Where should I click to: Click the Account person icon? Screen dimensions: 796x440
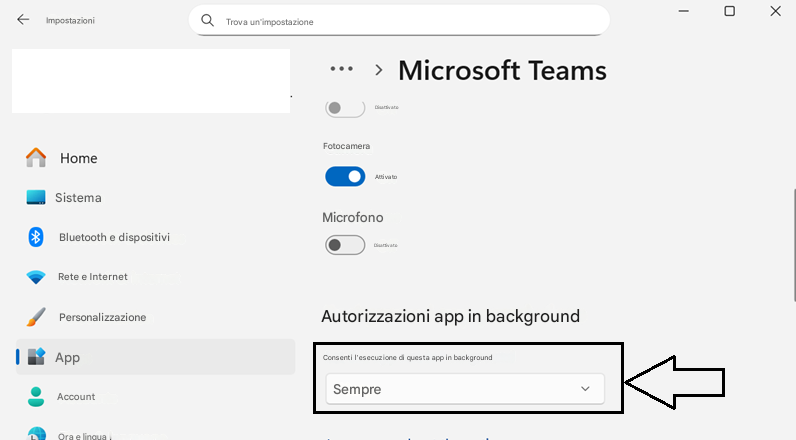pyautogui.click(x=36, y=397)
